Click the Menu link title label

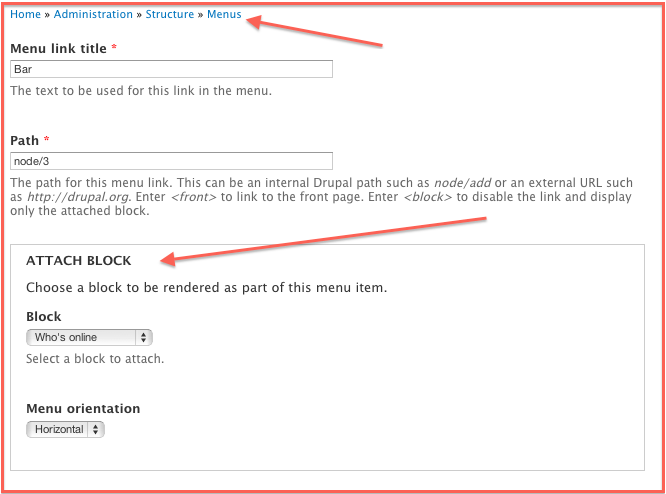tap(58, 48)
